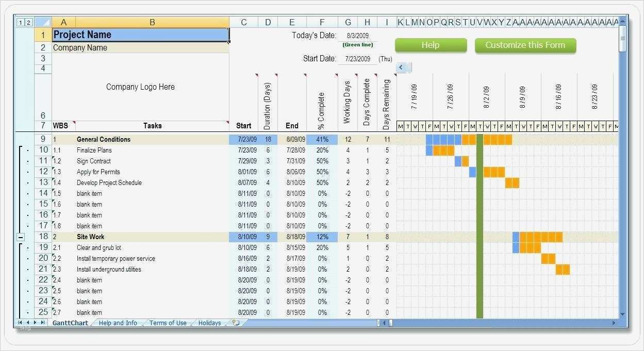Click the vertical scrollbar down arrow
Screen dimensions: 644x351
tap(622, 314)
